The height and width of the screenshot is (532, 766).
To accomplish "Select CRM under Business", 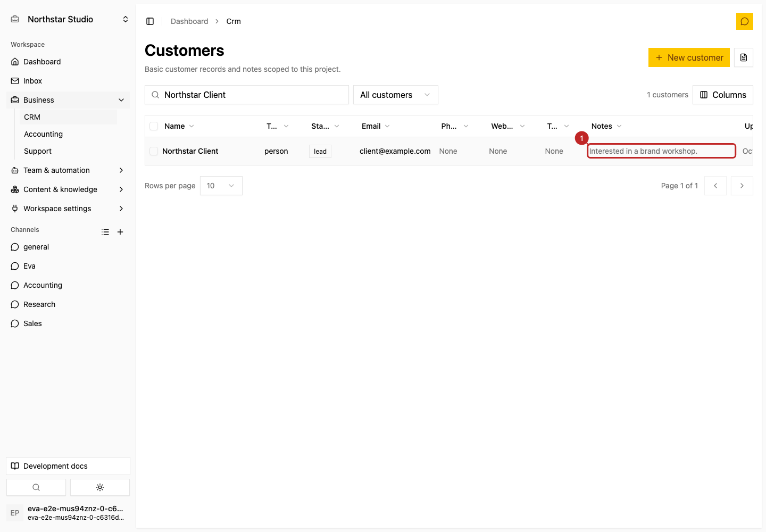I will [68, 117].
